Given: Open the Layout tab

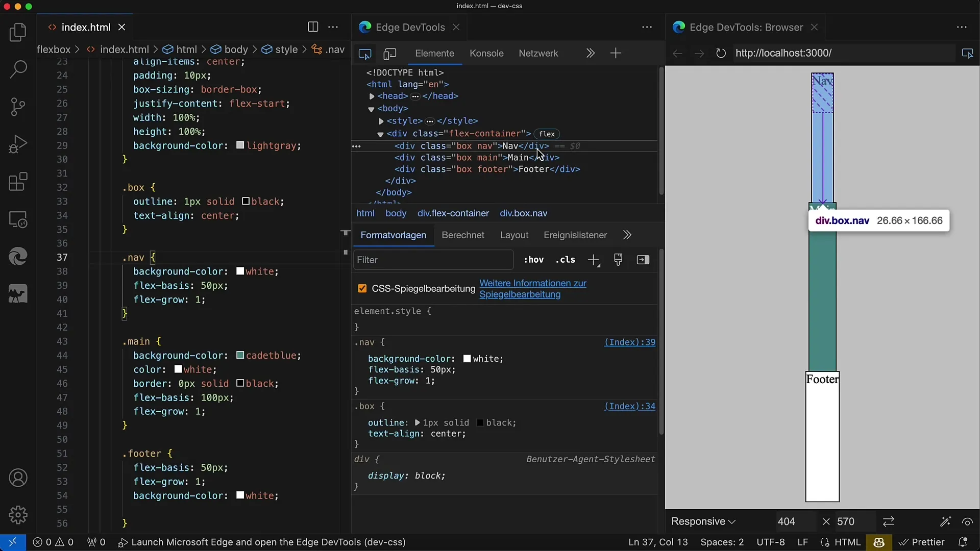Looking at the screenshot, I should (514, 235).
